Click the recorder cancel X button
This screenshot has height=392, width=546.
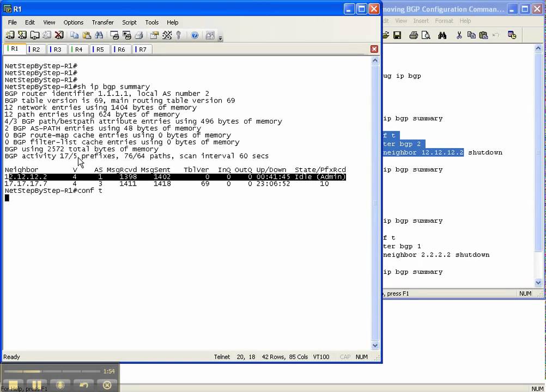pyautogui.click(x=107, y=385)
